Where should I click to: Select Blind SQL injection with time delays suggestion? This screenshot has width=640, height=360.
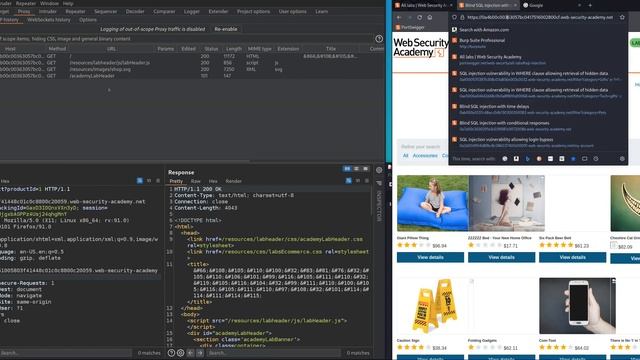coord(538,109)
